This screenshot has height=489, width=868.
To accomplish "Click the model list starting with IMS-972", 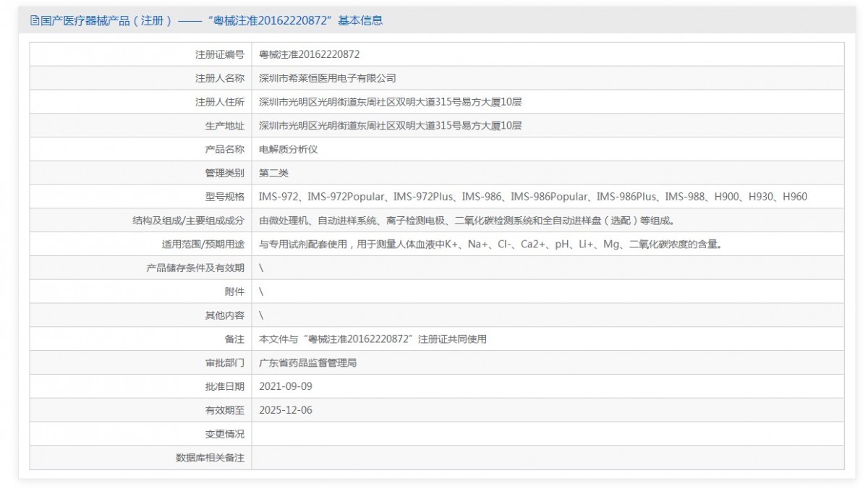I will click(x=532, y=197).
